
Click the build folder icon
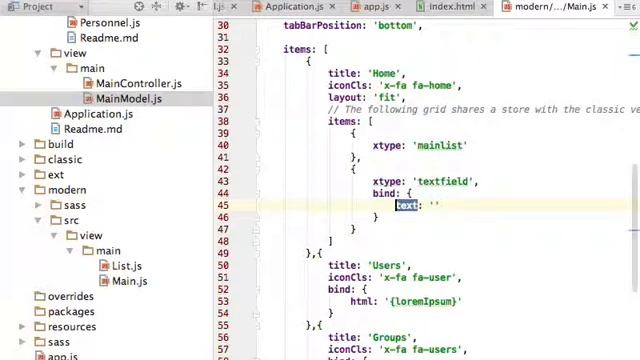(40, 144)
